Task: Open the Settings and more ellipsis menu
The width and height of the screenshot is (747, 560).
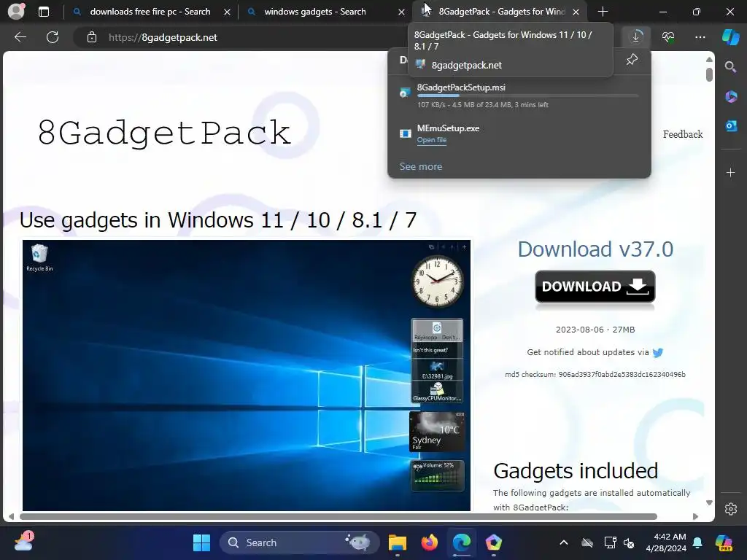Action: 700,37
